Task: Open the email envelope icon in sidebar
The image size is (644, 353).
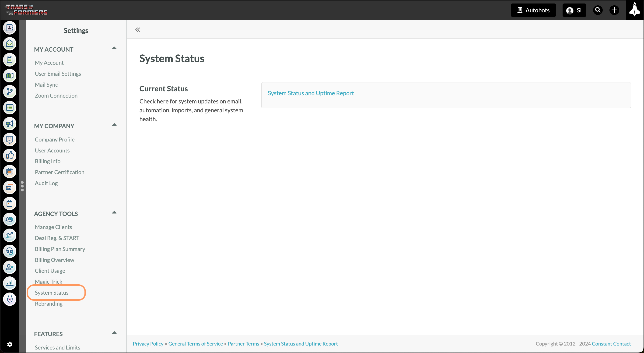Action: (x=10, y=44)
